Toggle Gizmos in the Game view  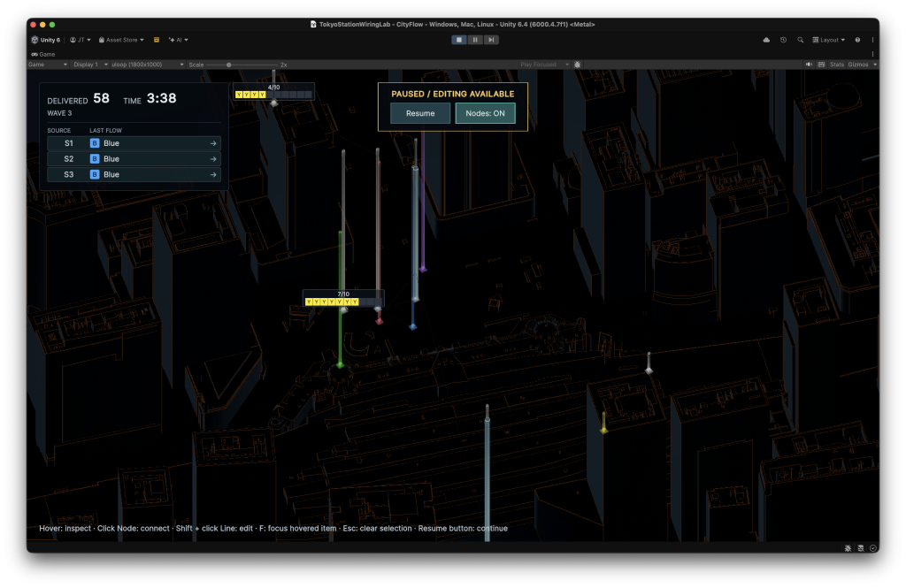coord(858,65)
